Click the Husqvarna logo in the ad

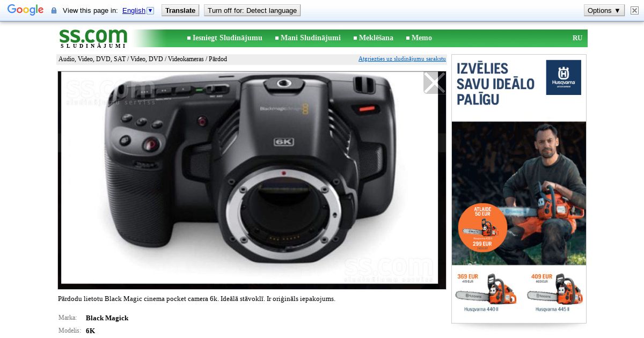pyautogui.click(x=563, y=77)
